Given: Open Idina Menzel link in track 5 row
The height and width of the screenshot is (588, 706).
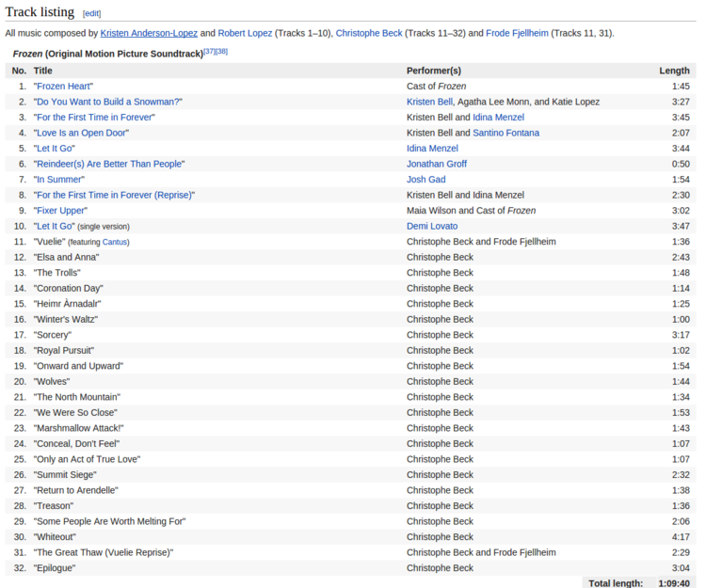Looking at the screenshot, I should (432, 149).
